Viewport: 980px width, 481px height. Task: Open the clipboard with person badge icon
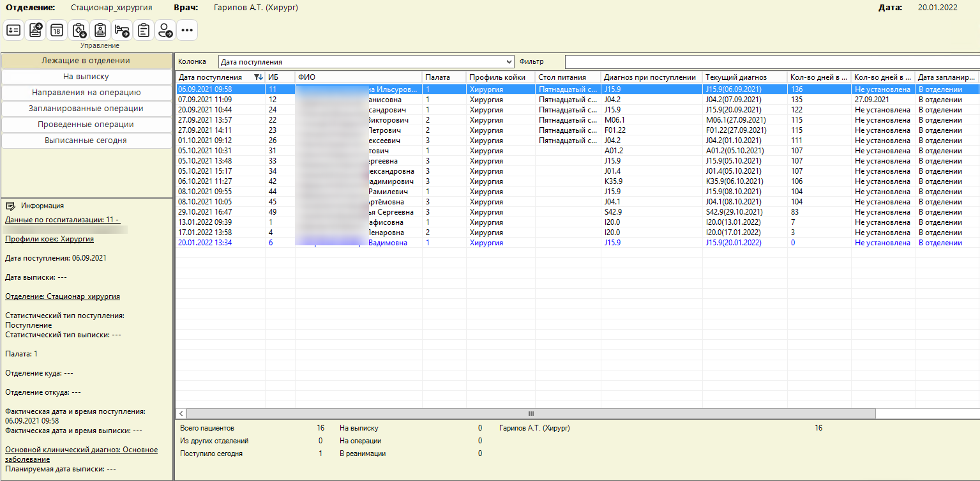(x=100, y=30)
